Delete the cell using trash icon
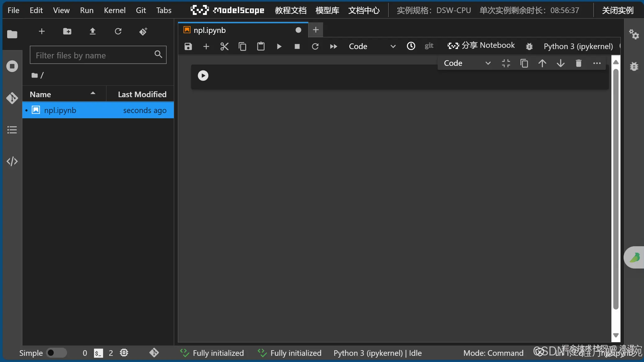 (579, 63)
